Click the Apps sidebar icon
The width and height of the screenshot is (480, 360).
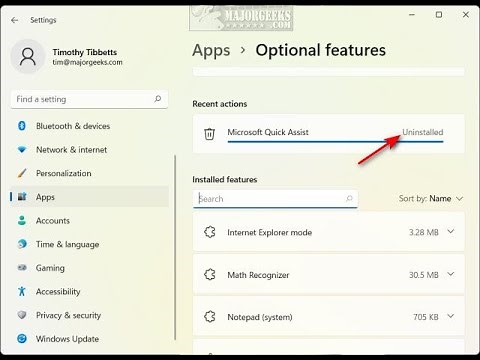click(22, 197)
